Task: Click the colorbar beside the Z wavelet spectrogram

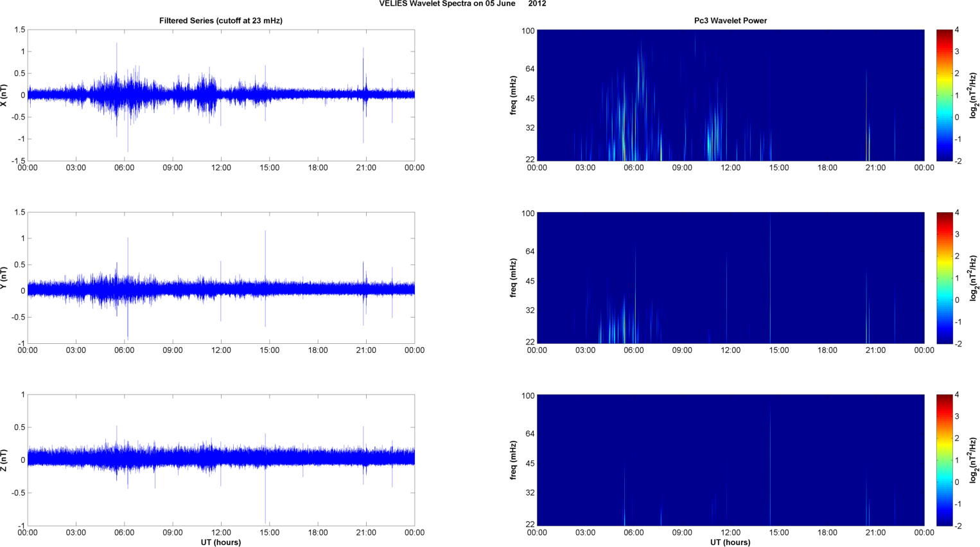Action: 944,460
